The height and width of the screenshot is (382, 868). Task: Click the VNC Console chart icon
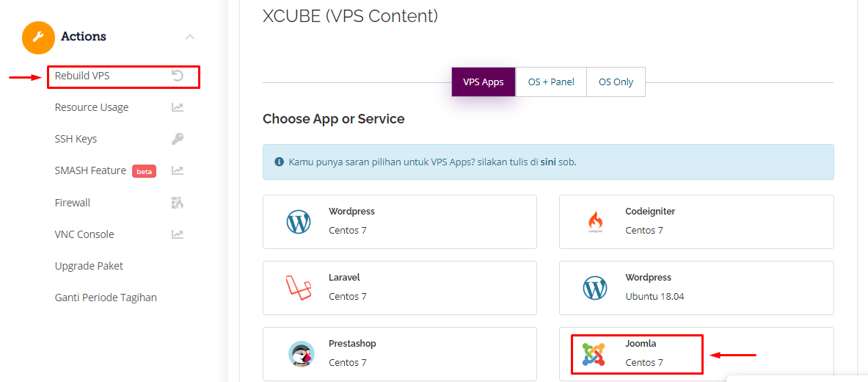click(x=177, y=234)
